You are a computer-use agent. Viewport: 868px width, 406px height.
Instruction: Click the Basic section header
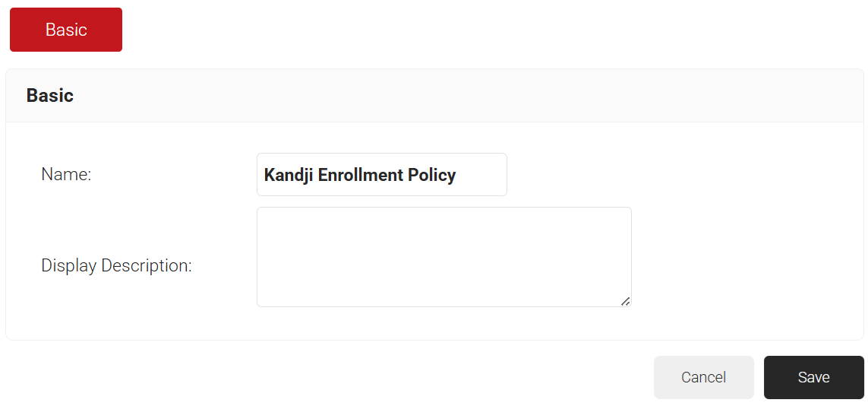point(50,96)
